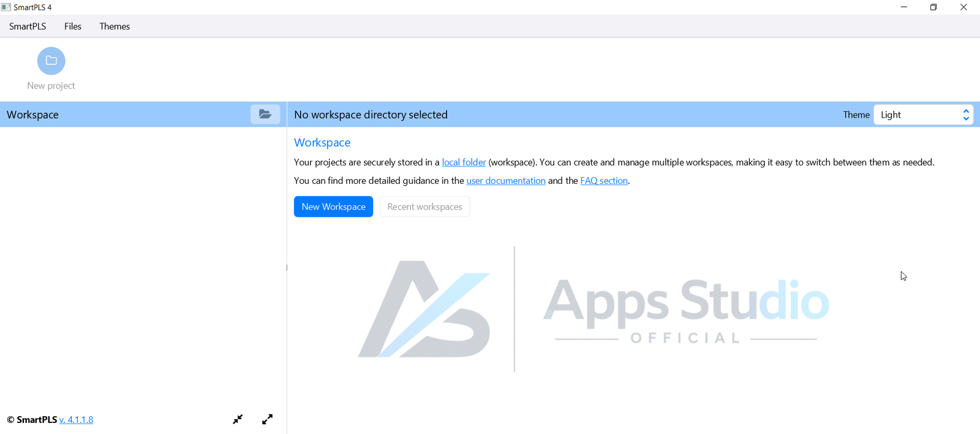Follow the local folder link

pos(464,162)
